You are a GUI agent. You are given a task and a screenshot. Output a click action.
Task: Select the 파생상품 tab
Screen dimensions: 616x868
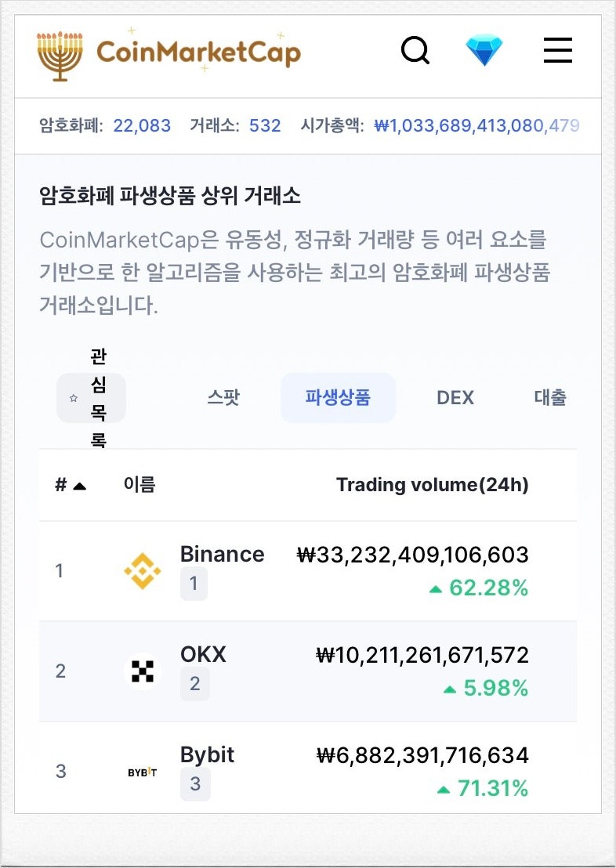click(338, 398)
